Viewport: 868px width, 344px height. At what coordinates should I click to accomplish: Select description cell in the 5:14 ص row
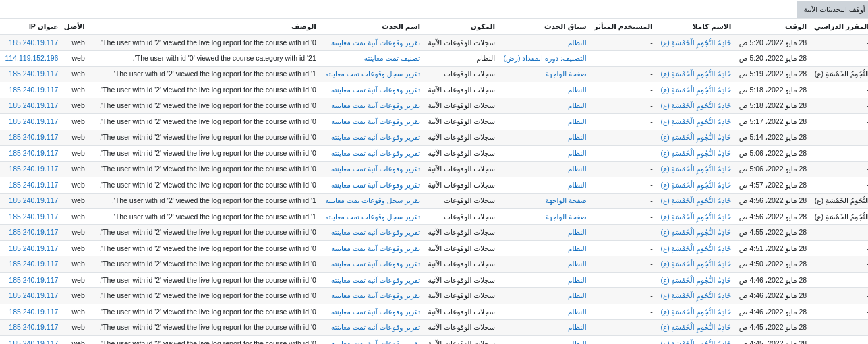(x=208, y=138)
